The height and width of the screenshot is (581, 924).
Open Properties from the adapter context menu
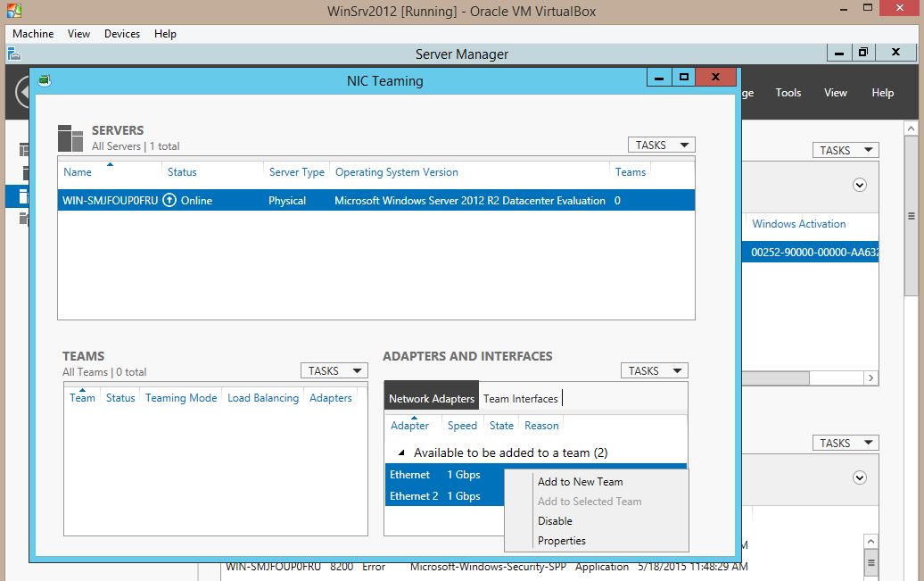[562, 540]
